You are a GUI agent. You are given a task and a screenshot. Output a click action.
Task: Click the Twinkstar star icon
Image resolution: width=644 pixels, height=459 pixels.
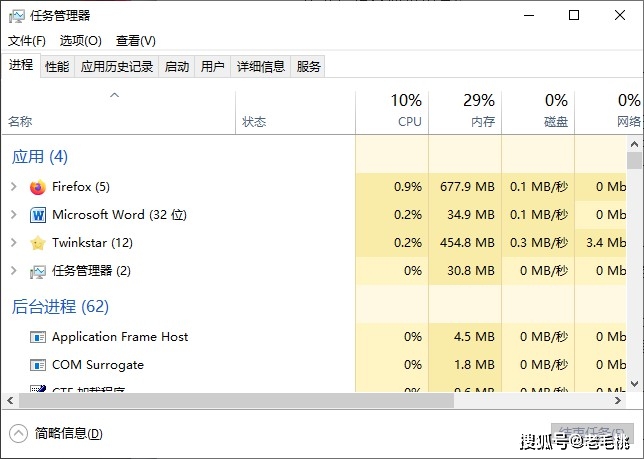tap(38, 243)
